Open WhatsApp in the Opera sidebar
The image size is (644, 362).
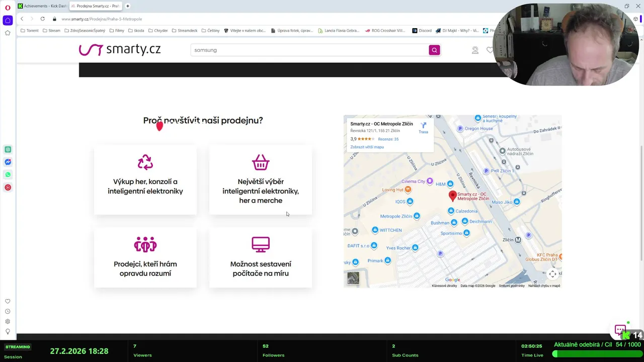8,174
